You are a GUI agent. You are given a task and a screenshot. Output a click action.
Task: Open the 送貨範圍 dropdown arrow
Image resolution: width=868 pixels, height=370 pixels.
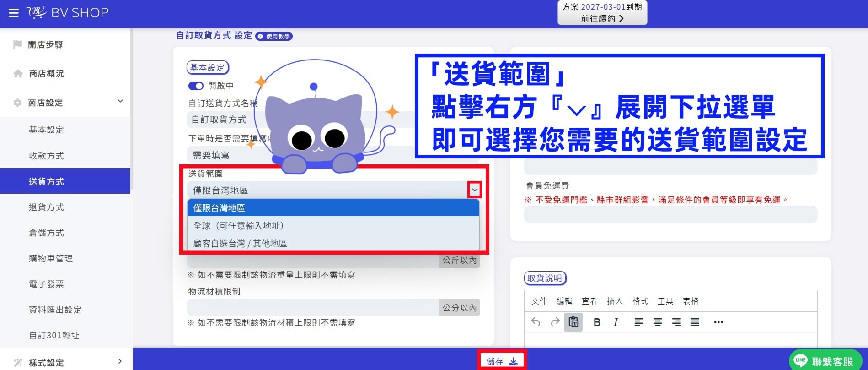tap(474, 190)
